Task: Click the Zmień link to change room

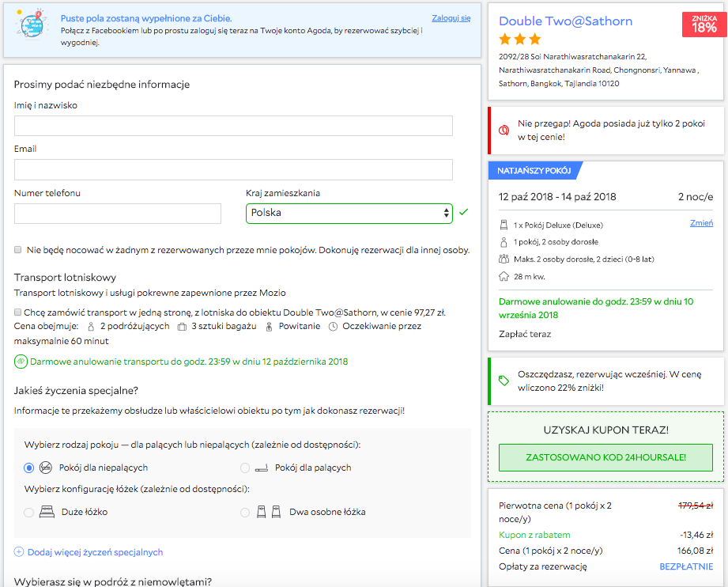Action: pos(702,223)
